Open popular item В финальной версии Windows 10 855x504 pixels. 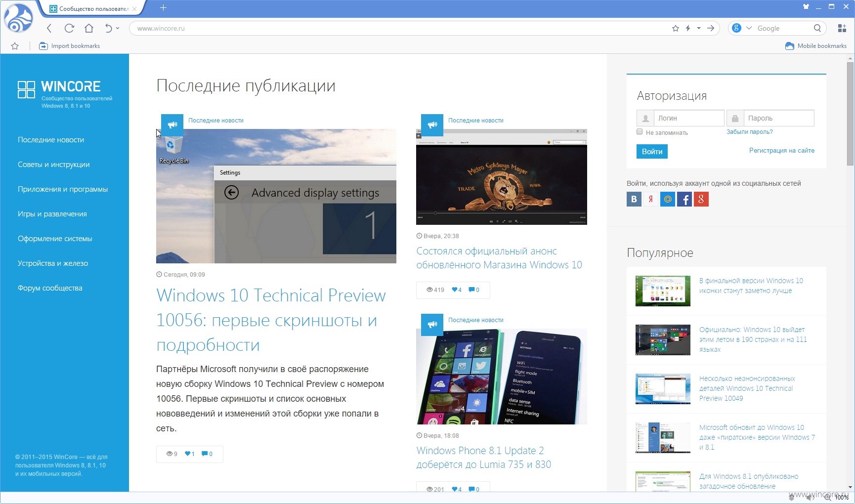click(x=751, y=286)
